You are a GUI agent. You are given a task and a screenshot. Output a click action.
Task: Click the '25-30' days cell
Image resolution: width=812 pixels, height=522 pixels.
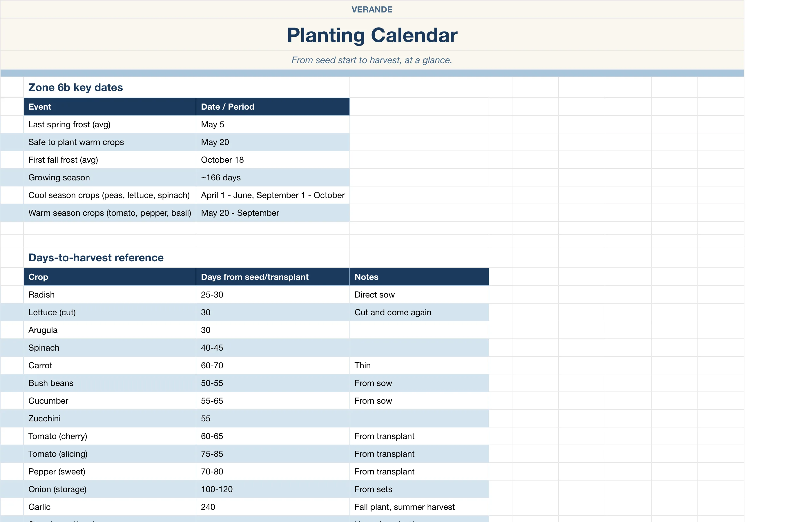click(x=273, y=295)
